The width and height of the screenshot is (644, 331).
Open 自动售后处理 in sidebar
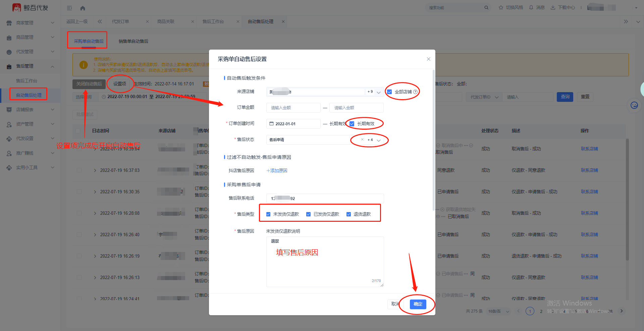coord(29,95)
